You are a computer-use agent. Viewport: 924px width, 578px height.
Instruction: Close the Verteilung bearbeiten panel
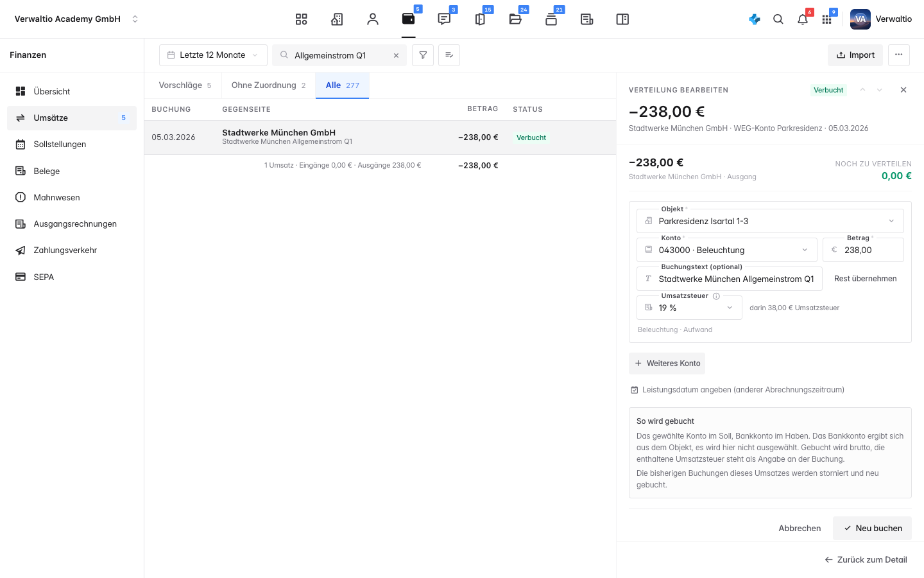coord(903,90)
